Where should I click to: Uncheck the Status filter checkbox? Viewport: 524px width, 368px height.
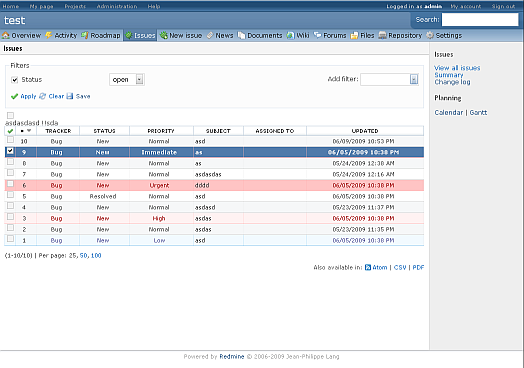coord(14,80)
